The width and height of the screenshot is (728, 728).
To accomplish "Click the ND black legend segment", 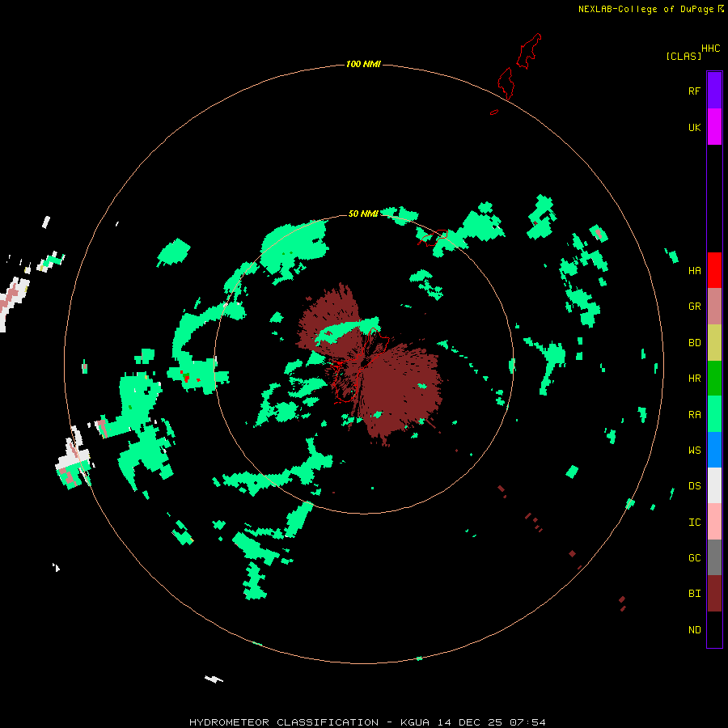I will [x=714, y=629].
